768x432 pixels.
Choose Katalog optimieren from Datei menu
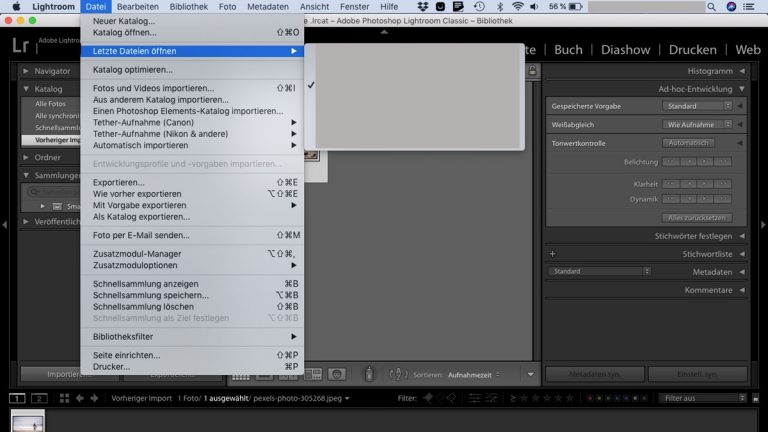click(x=133, y=70)
